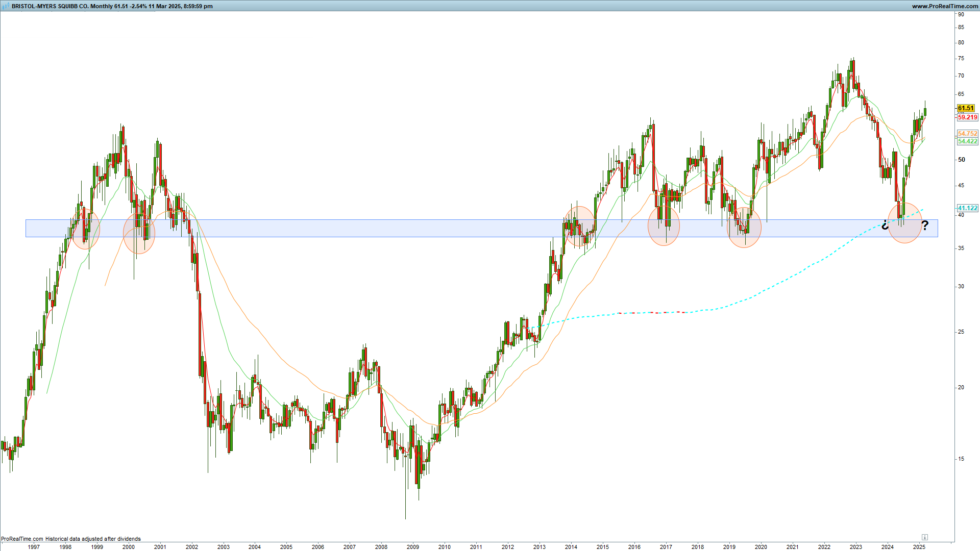Click the 2011 year label on time axis

[476, 547]
